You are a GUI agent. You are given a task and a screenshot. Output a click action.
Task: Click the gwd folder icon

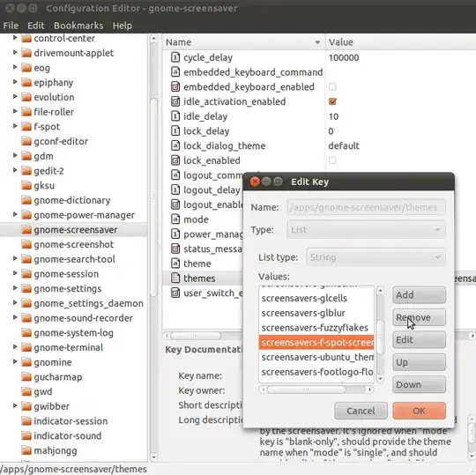[26, 391]
